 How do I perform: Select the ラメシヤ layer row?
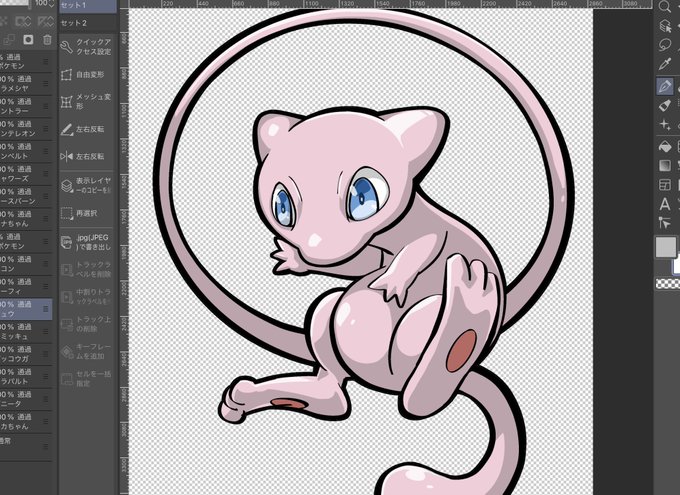coord(26,84)
